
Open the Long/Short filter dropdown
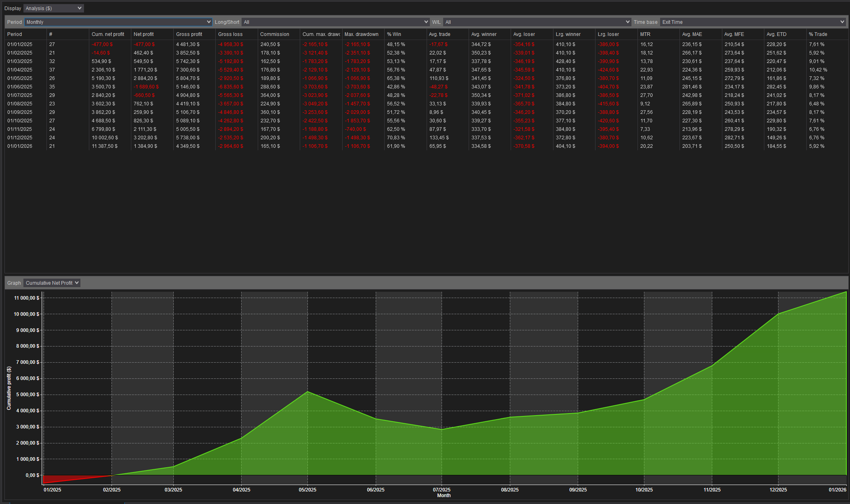[x=335, y=22]
